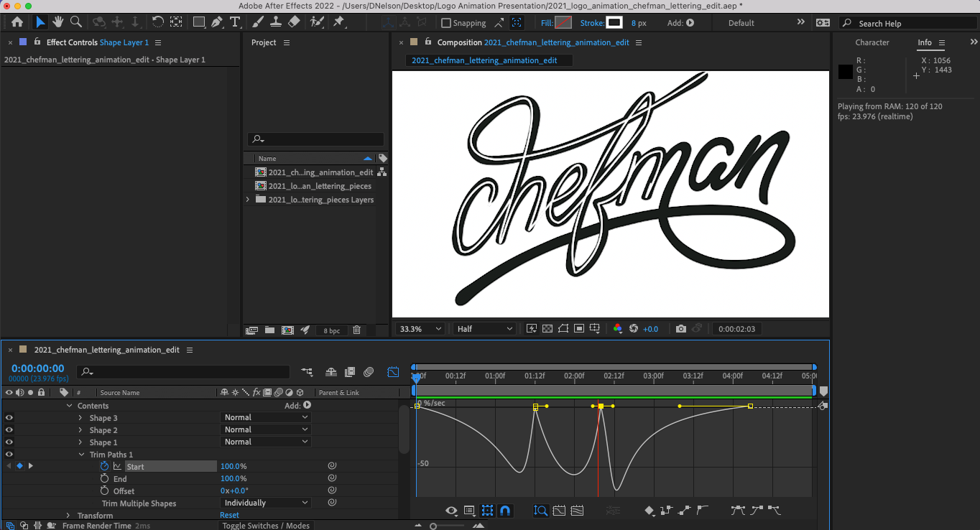
Task: Collapse the Trim Paths 1 group
Action: (x=80, y=455)
